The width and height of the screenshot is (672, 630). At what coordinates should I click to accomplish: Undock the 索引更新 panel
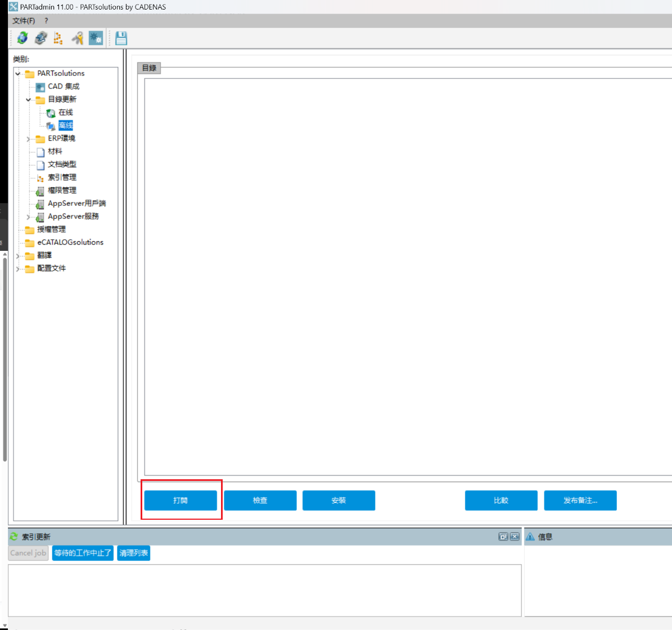(x=503, y=537)
